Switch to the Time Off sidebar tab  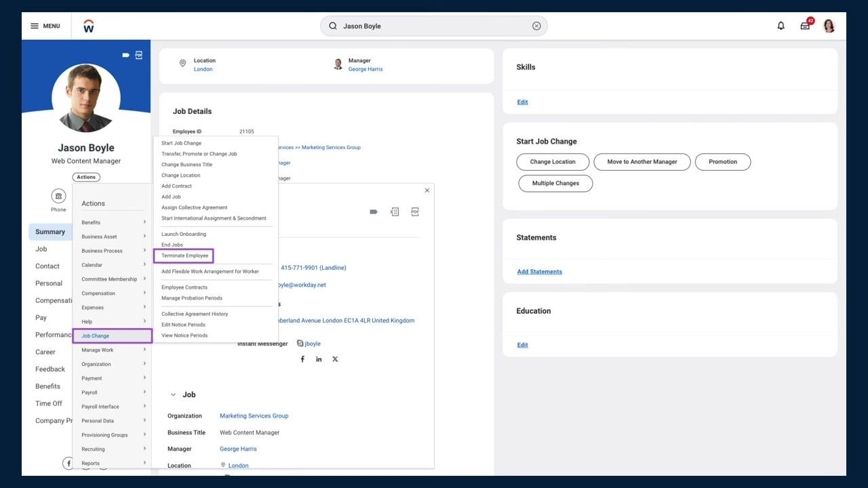coord(49,403)
